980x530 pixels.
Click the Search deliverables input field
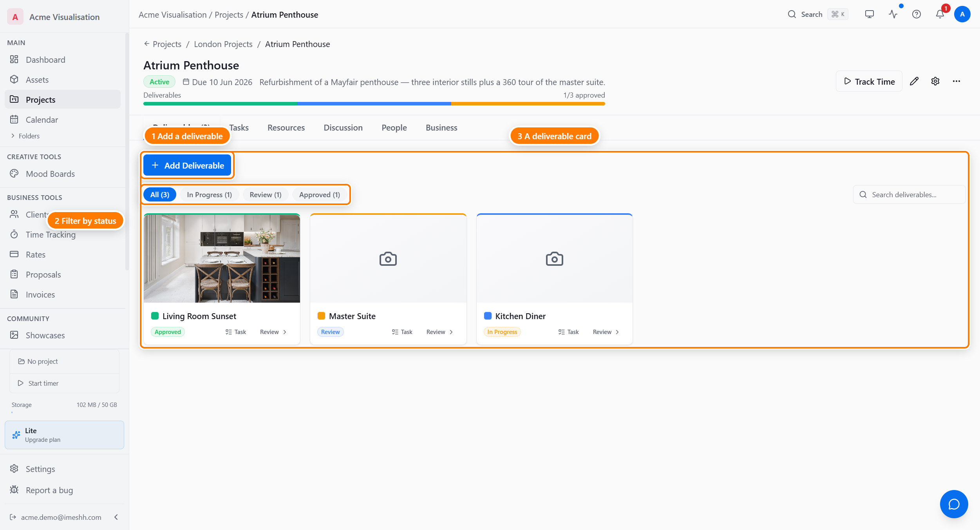point(909,194)
